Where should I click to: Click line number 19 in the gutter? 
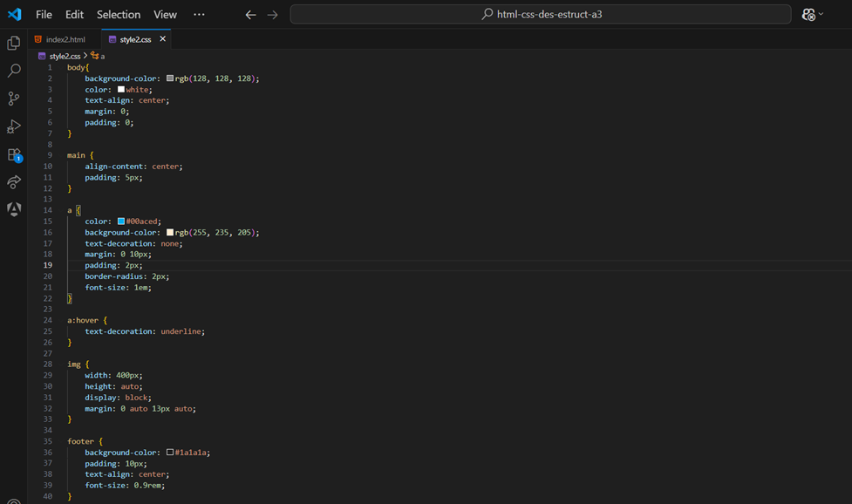pyautogui.click(x=48, y=265)
